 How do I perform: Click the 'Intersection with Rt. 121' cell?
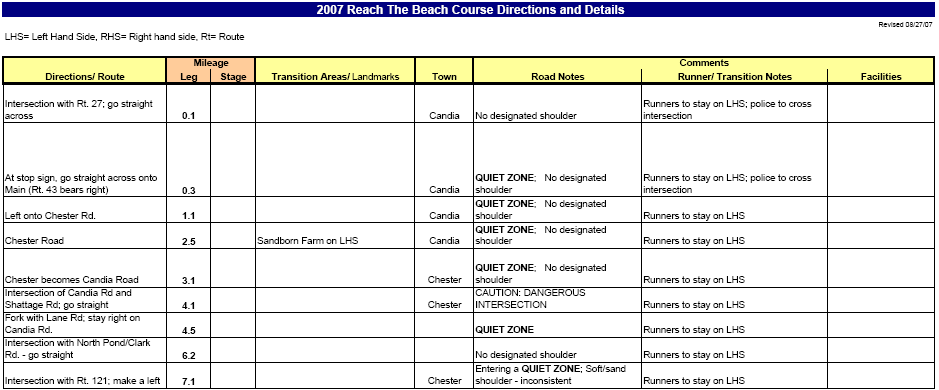tap(85, 375)
